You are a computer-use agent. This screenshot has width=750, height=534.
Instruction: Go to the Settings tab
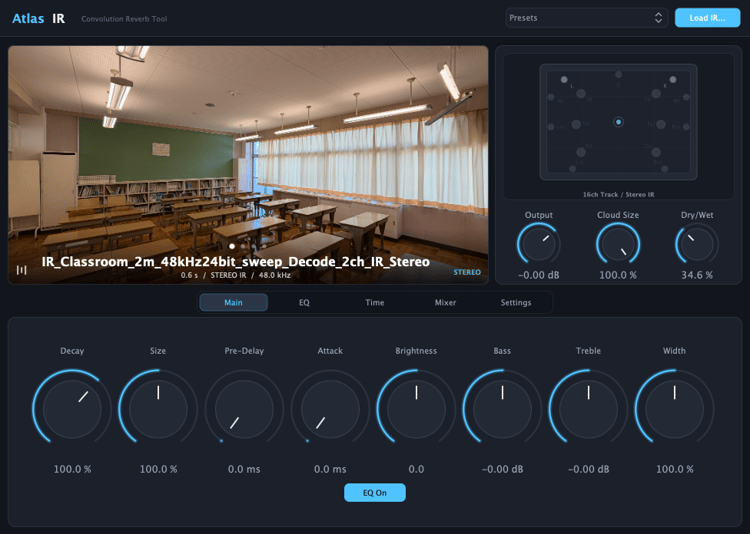point(516,302)
